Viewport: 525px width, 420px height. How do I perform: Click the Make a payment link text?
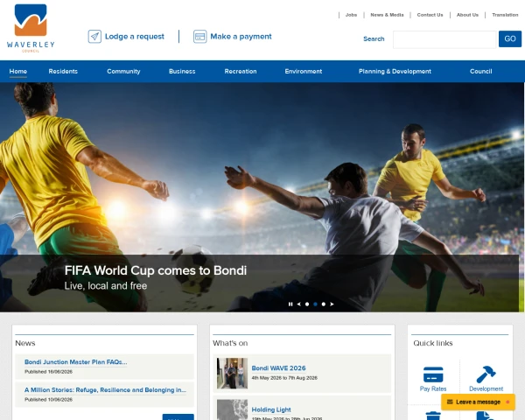click(x=241, y=37)
